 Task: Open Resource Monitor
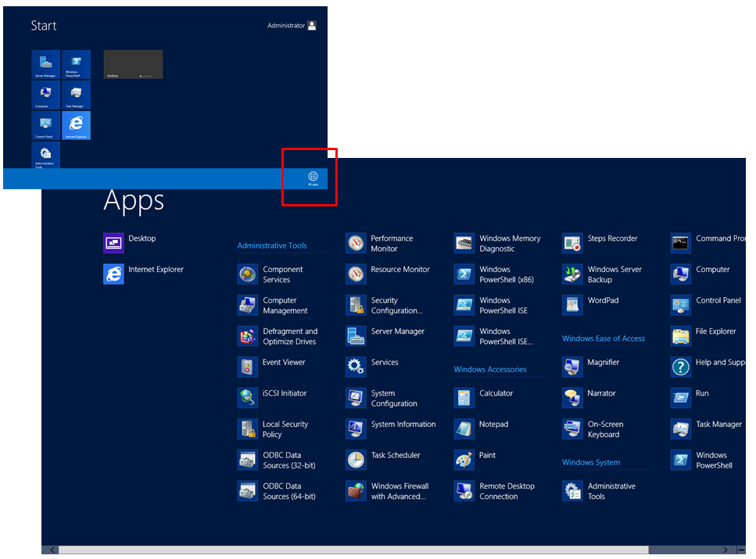pyautogui.click(x=388, y=274)
